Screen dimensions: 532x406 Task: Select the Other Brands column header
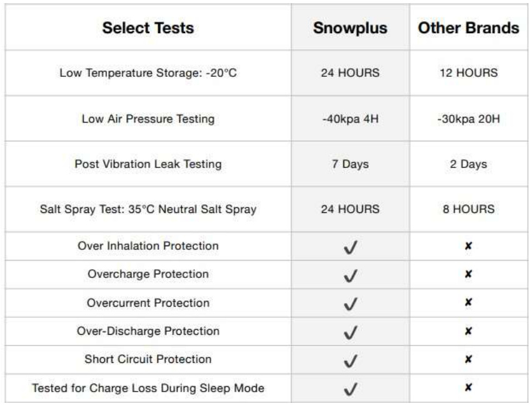point(469,27)
